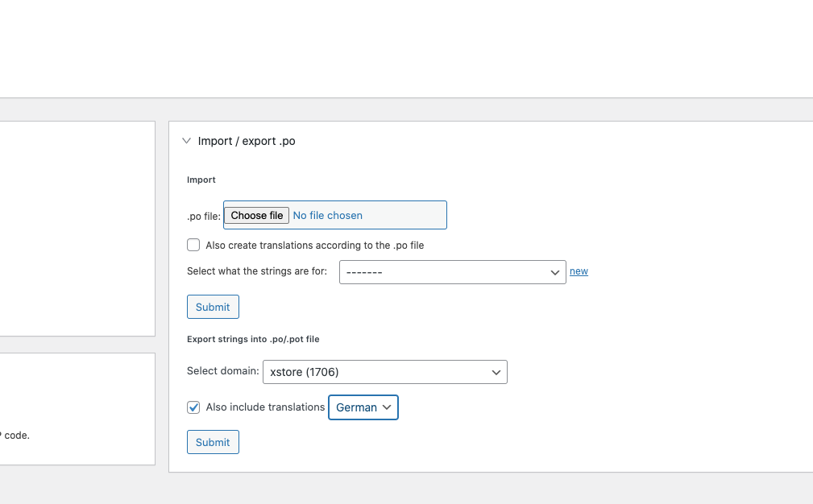Screen dimensions: 813x504
Task: Follow the 'new' link
Action: 579,271
